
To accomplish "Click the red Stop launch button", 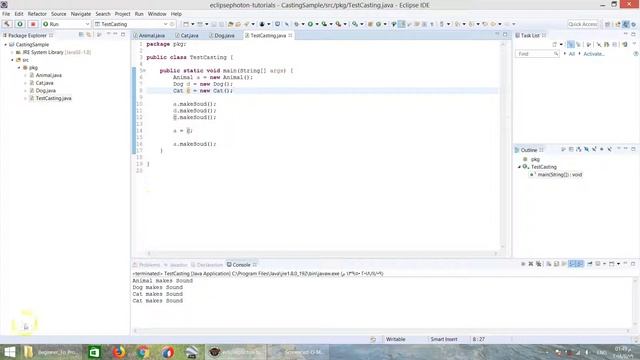I will (x=33, y=24).
